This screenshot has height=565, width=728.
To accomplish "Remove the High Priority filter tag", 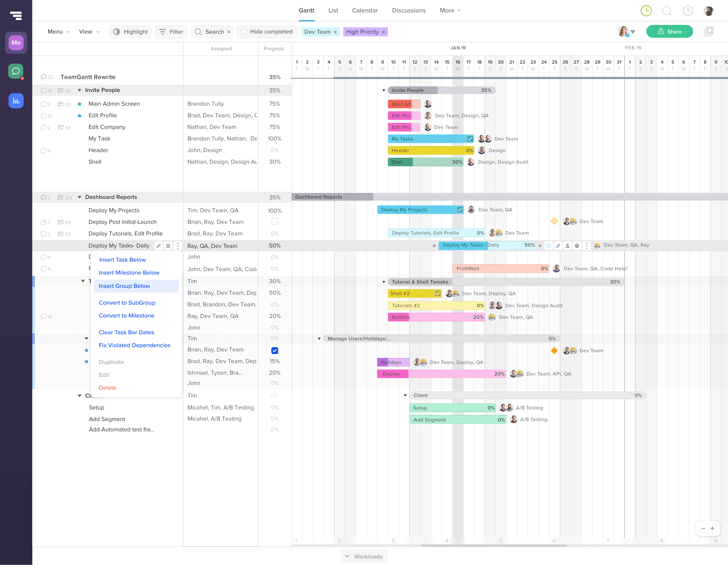I will (x=383, y=32).
